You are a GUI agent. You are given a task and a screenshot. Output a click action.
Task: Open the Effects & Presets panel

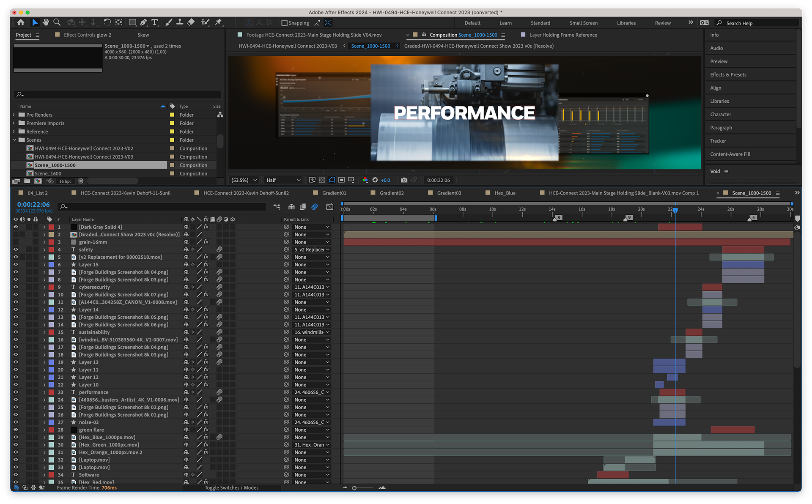pyautogui.click(x=728, y=75)
